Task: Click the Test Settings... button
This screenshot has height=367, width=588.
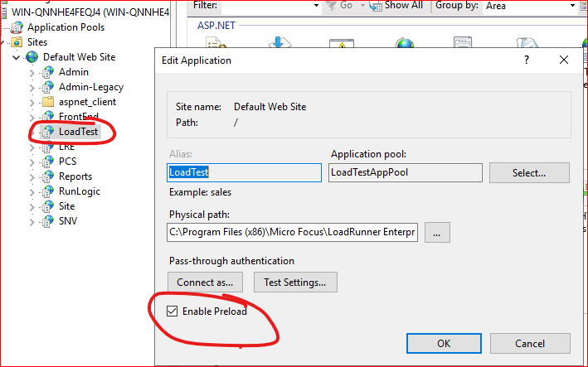Action: tap(295, 282)
